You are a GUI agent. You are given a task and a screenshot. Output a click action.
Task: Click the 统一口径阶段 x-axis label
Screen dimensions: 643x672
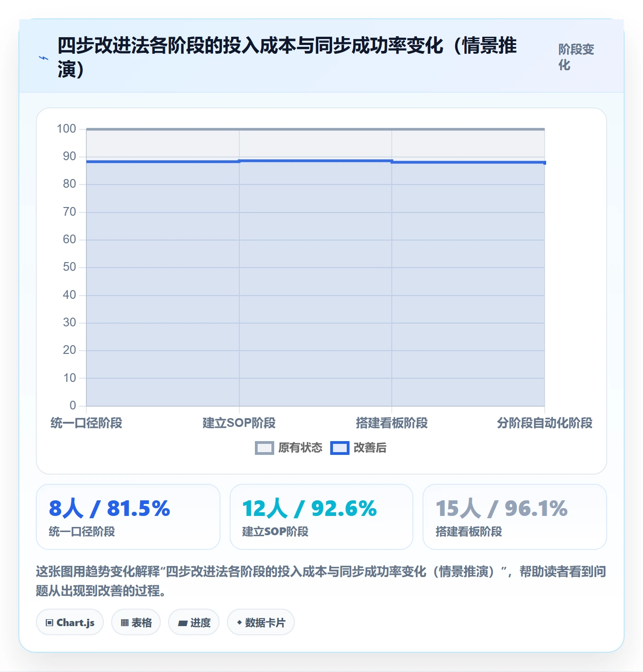tap(86, 423)
